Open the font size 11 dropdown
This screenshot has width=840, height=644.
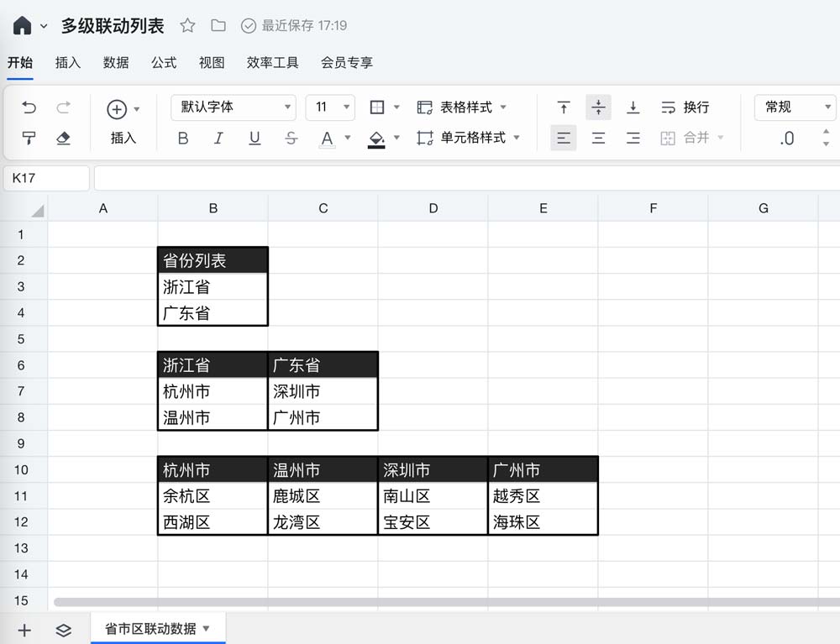click(330, 107)
